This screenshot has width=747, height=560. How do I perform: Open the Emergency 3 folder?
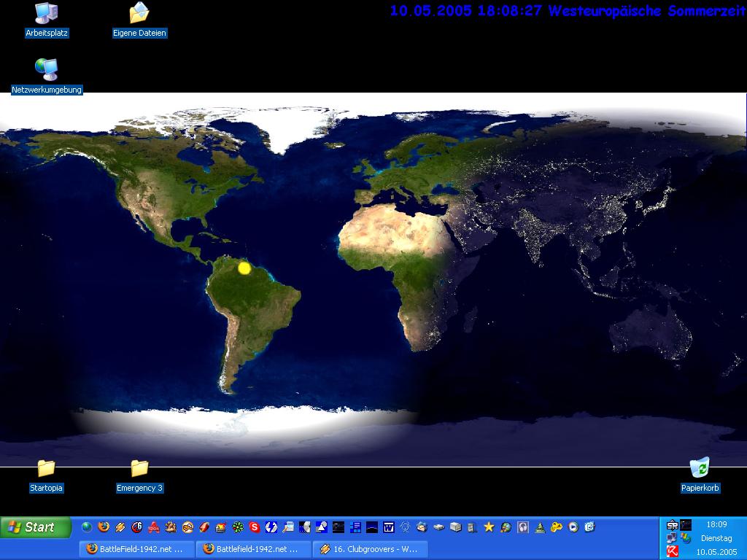click(139, 469)
